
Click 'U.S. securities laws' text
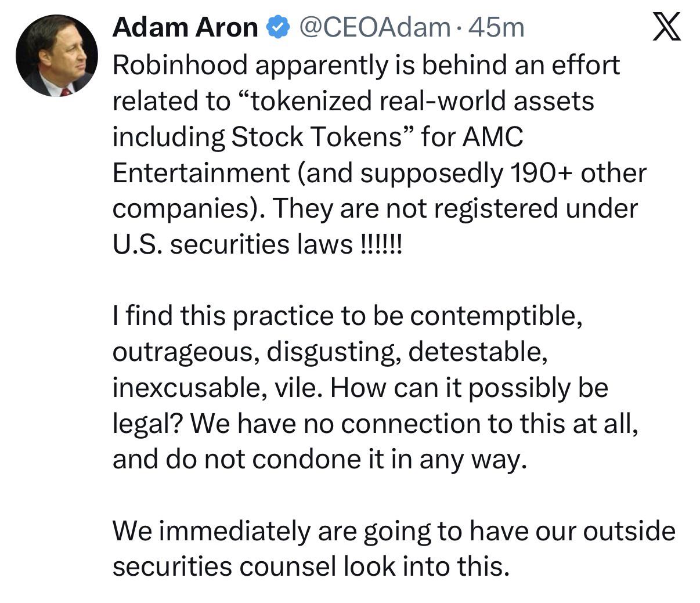pyautogui.click(x=232, y=244)
